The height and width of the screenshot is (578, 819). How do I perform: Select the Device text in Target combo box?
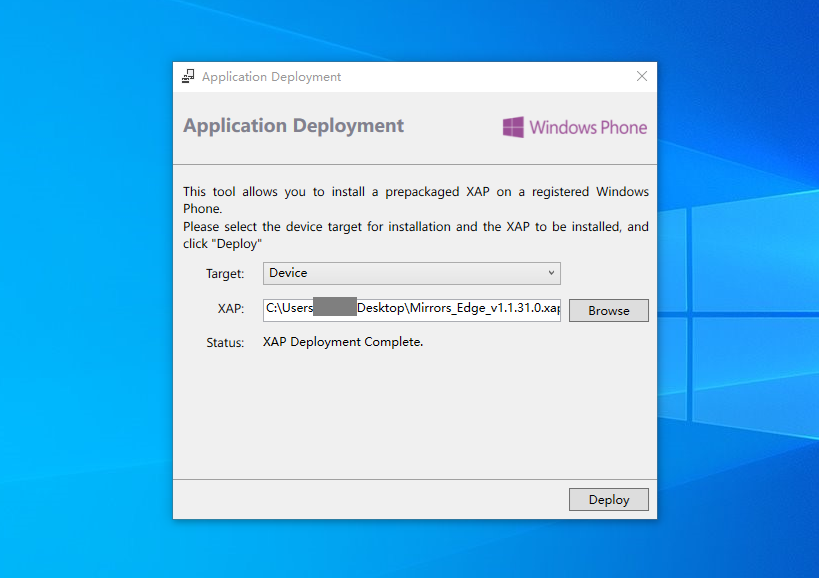pyautogui.click(x=288, y=273)
